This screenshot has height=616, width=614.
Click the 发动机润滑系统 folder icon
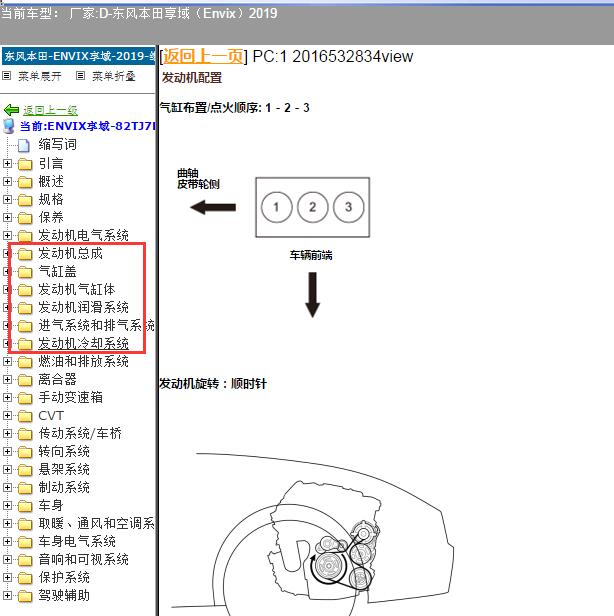(25, 308)
